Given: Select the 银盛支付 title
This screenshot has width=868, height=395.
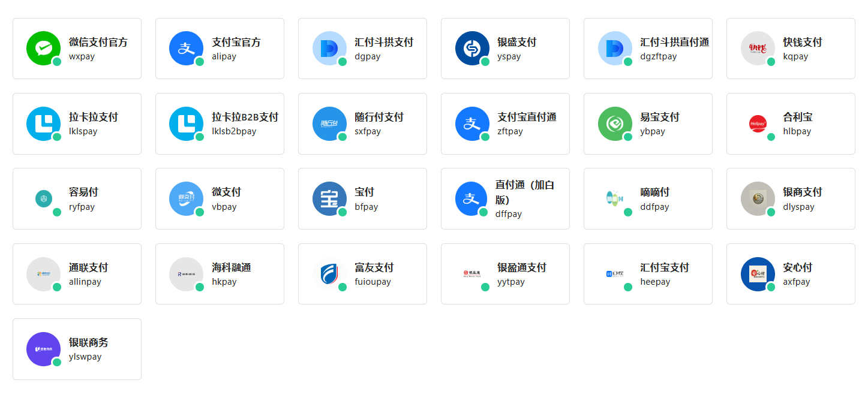Looking at the screenshot, I should 517,43.
